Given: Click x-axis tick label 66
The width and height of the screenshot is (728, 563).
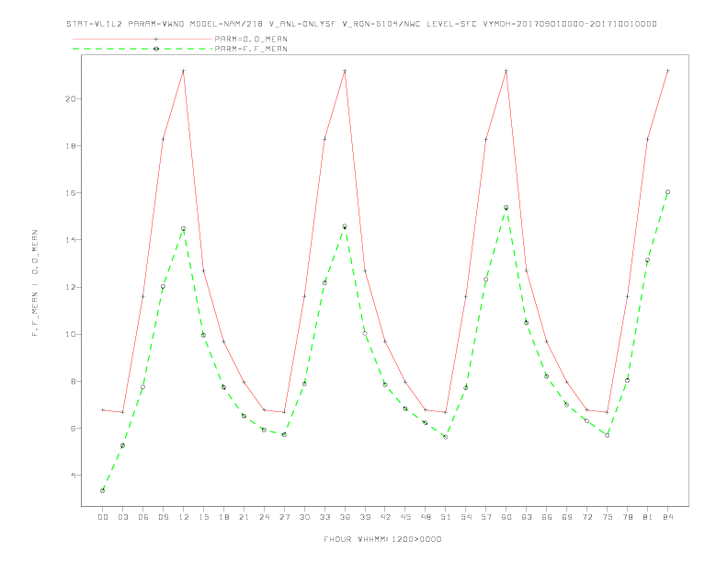Looking at the screenshot, I should 547,517.
